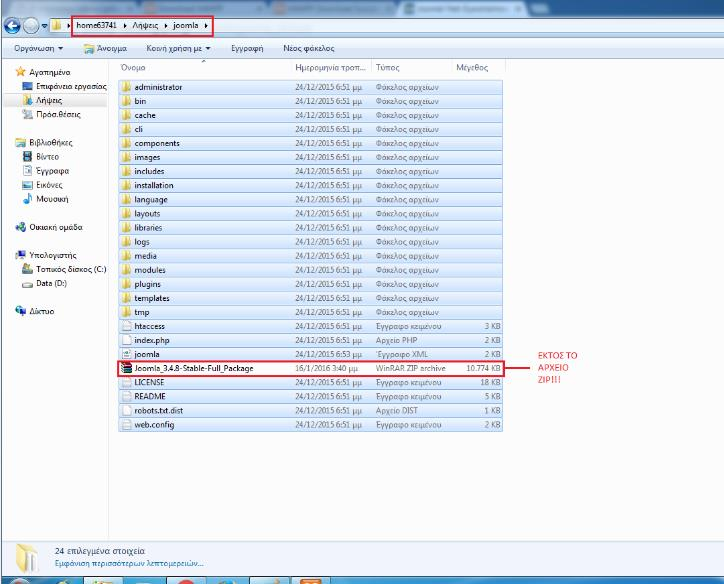
Task: Click joomla in the address bar path
Action: point(186,25)
